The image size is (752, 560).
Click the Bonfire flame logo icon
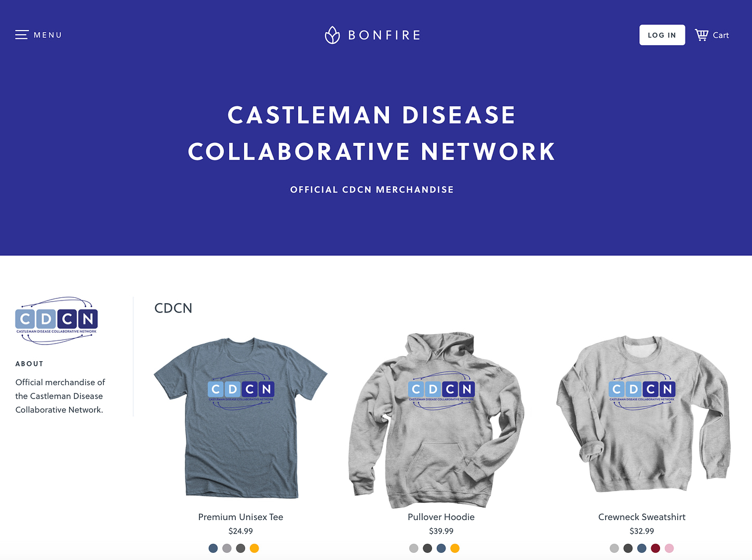pyautogui.click(x=332, y=35)
